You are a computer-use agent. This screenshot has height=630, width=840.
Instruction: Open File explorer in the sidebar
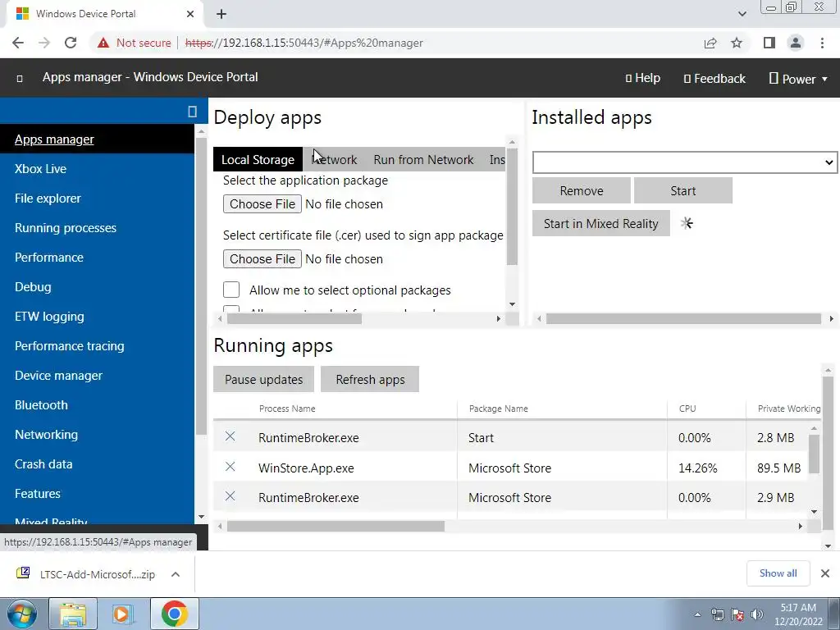click(48, 199)
